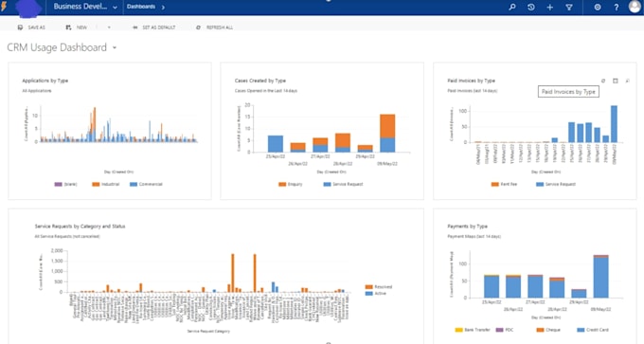Screen dimensions: 644x344
Task: Click Set As Default command
Action: tap(153, 27)
